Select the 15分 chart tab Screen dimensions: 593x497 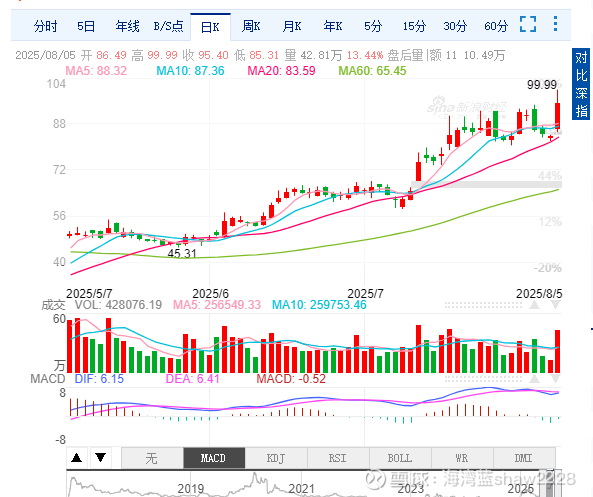pos(414,26)
